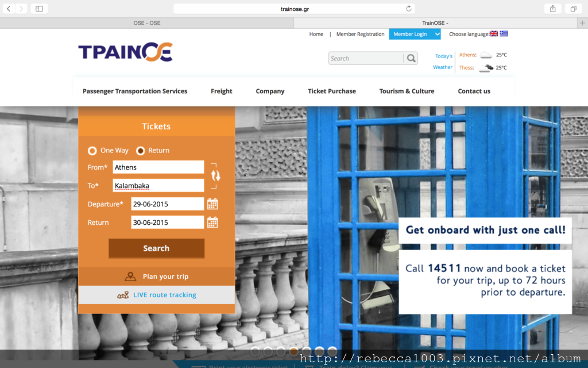Viewport: 588px width, 368px height.
Task: Add a new Safari tab
Action: (582, 23)
